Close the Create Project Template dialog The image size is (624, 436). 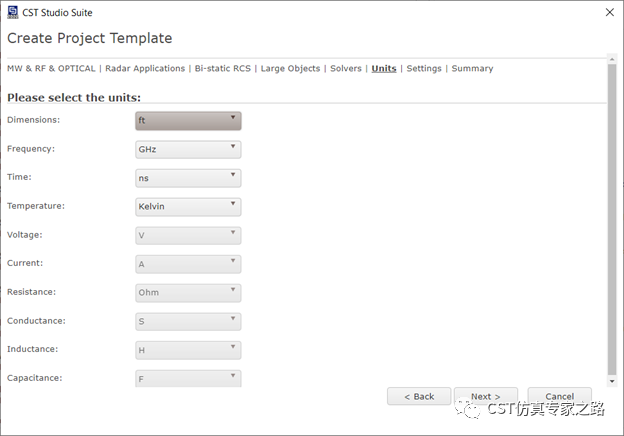coord(610,12)
